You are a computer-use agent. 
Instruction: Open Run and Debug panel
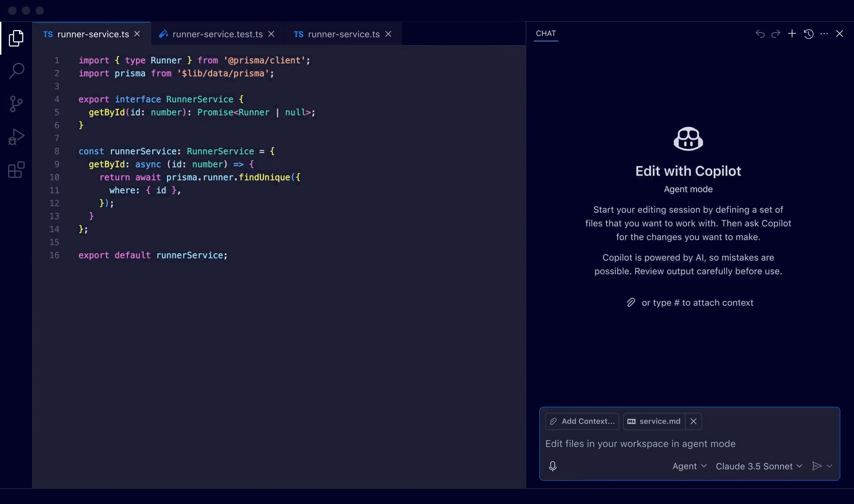tap(16, 136)
